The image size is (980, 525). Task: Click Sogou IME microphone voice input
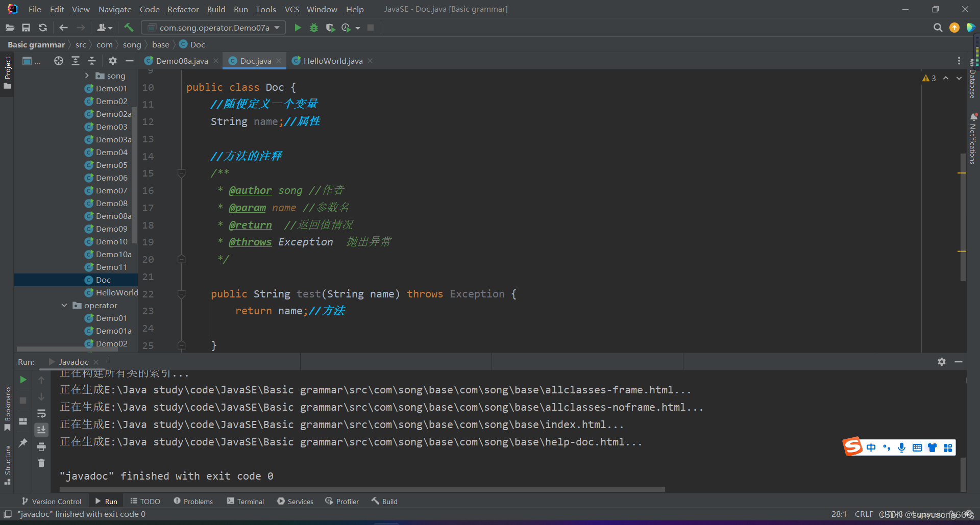(902, 447)
